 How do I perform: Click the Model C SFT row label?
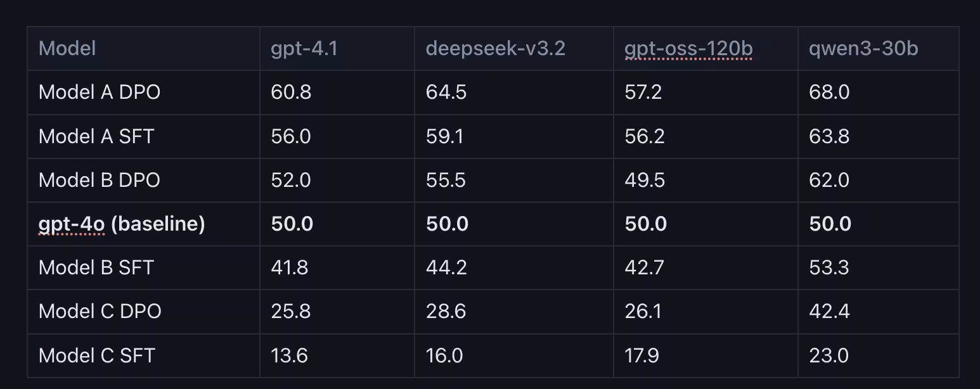(97, 355)
